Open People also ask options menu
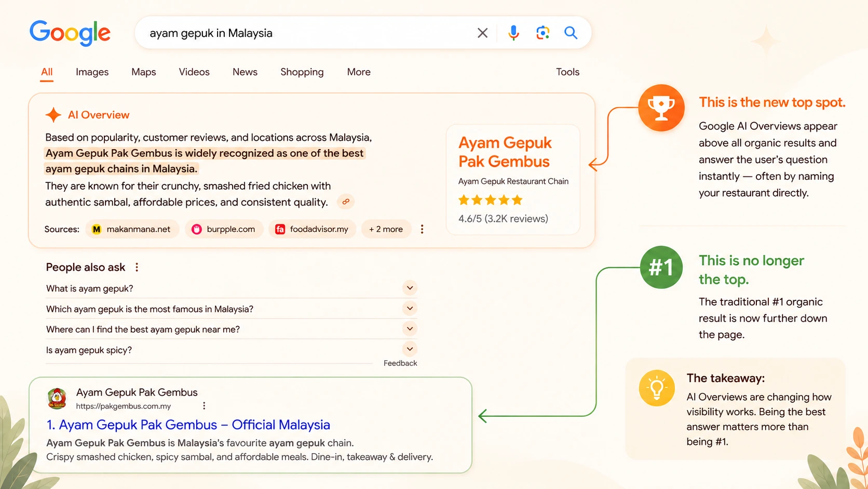The height and width of the screenshot is (489, 868). point(137,267)
